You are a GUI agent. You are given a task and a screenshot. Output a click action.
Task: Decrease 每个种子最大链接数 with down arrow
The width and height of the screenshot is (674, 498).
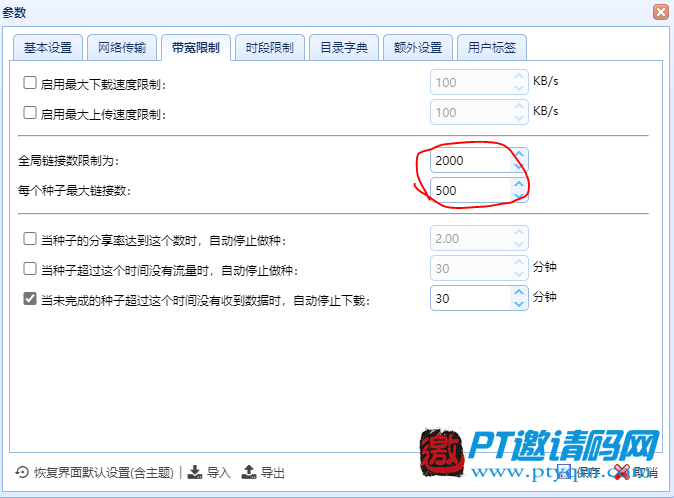pyautogui.click(x=519, y=196)
